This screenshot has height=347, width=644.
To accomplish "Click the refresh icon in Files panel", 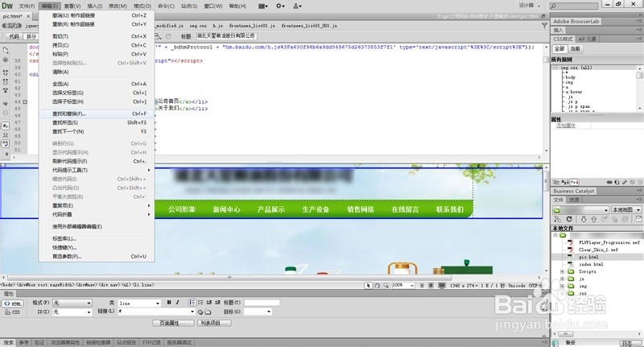I will [x=569, y=219].
